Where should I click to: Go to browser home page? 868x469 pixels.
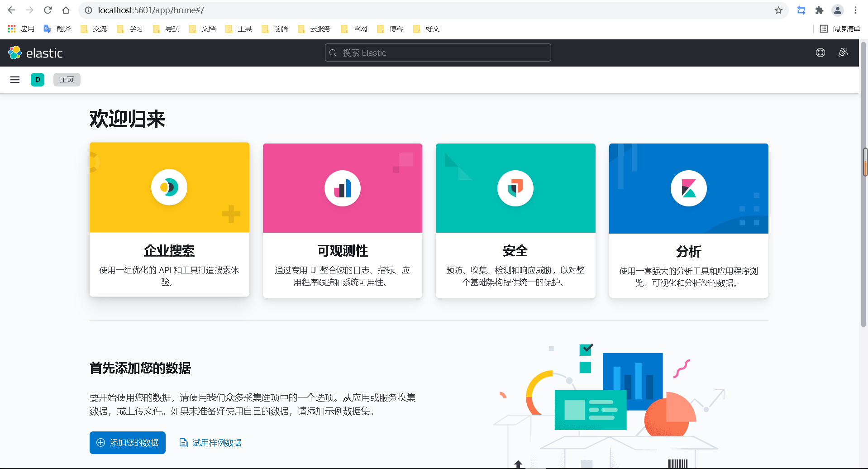point(66,10)
